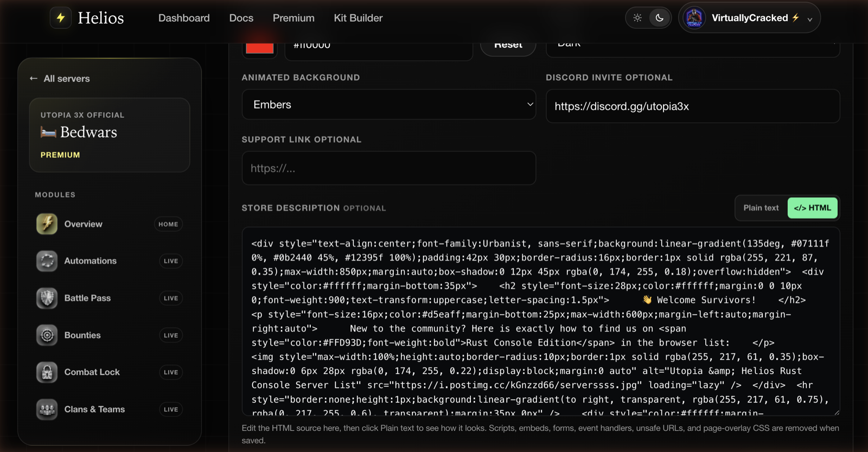Screen dimensions: 868x452
Task: Click the lightning bolt after VirtuallyCracked
Action: click(795, 18)
